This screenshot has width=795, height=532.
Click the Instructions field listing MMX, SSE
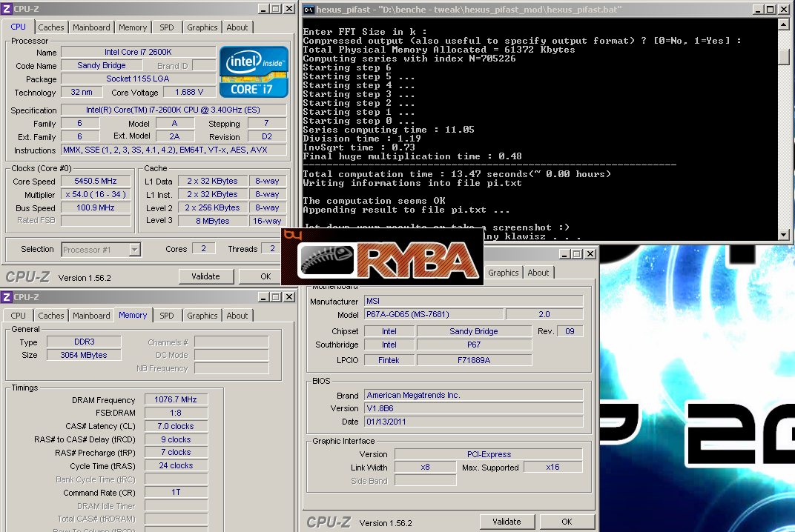pyautogui.click(x=174, y=150)
